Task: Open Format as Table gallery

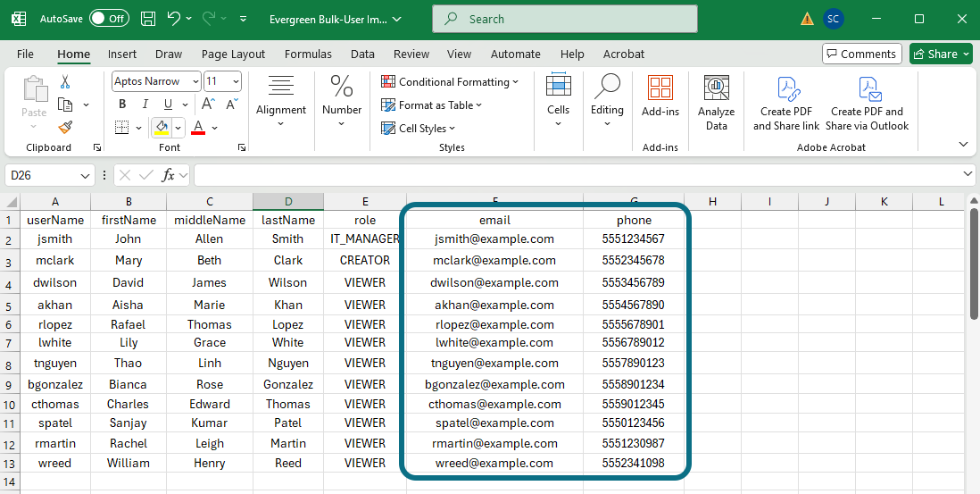Action: tap(432, 105)
